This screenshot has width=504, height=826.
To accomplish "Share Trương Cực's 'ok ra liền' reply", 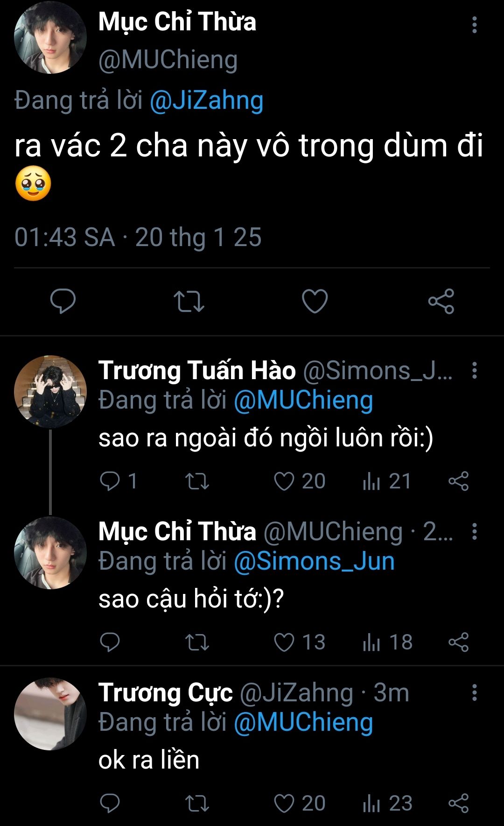I will [x=458, y=804].
